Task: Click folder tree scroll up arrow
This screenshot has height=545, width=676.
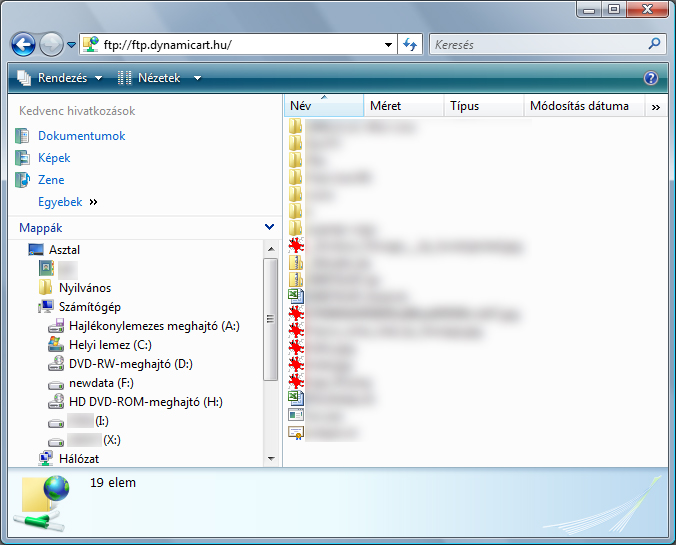Action: click(x=271, y=249)
